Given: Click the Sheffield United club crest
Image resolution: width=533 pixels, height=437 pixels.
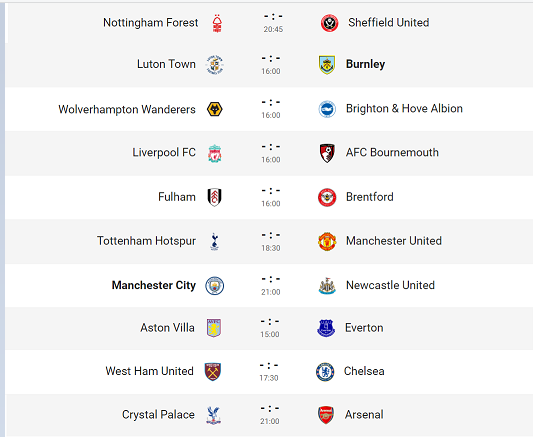Looking at the screenshot, I should coord(329,23).
